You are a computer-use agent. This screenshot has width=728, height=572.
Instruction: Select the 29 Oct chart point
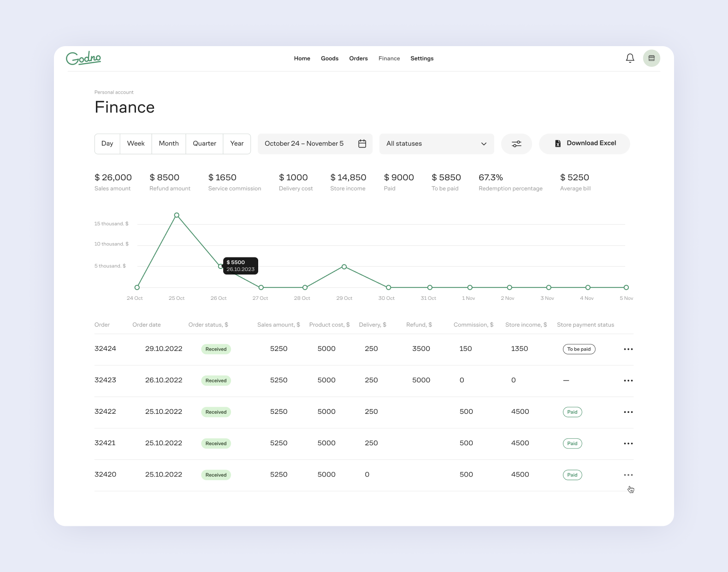344,267
